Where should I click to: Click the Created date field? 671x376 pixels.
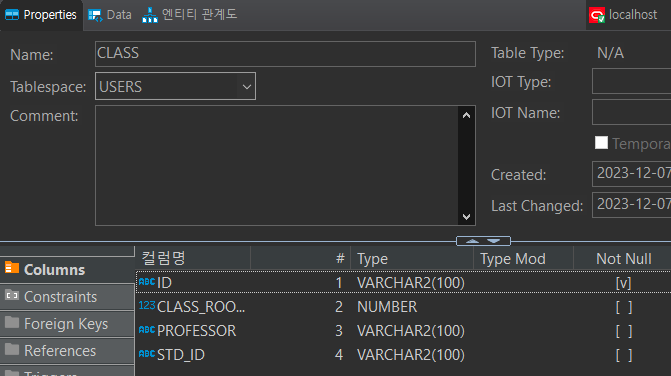pos(632,174)
